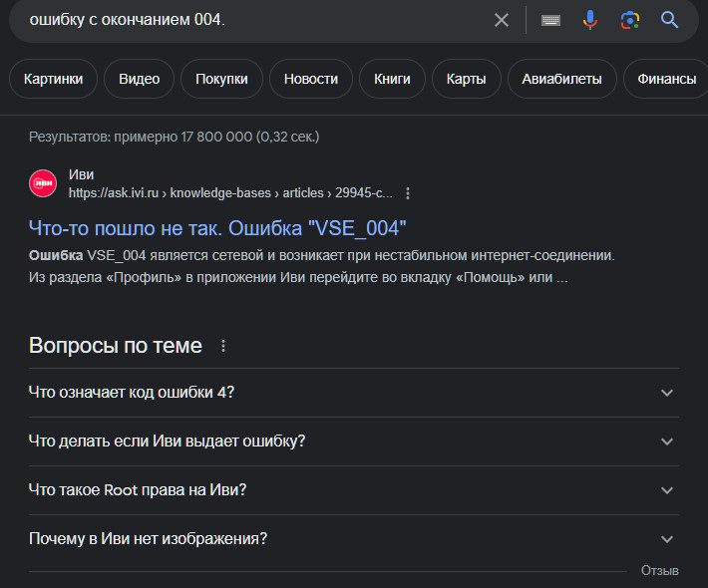The image size is (708, 588).
Task: Switch to the Видео tab
Action: click(x=139, y=79)
